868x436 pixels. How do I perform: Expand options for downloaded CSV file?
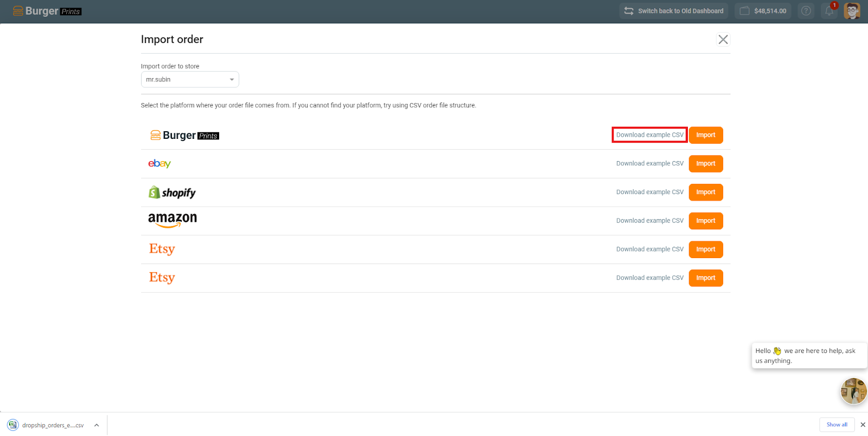[97, 425]
